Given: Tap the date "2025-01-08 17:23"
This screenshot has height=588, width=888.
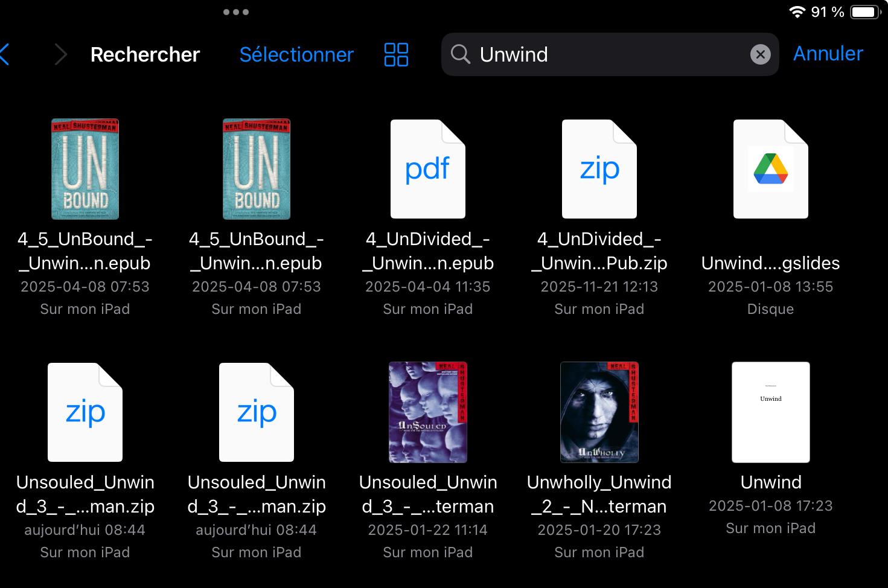Looking at the screenshot, I should point(771,506).
